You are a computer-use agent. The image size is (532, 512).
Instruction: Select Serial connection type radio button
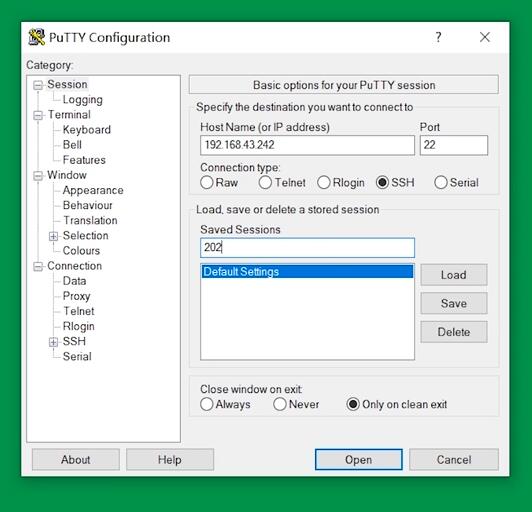[441, 182]
